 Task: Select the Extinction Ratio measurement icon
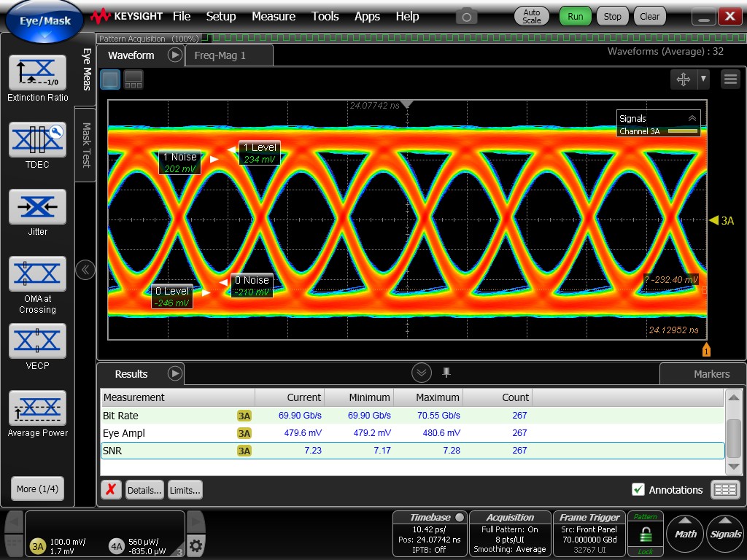37,73
